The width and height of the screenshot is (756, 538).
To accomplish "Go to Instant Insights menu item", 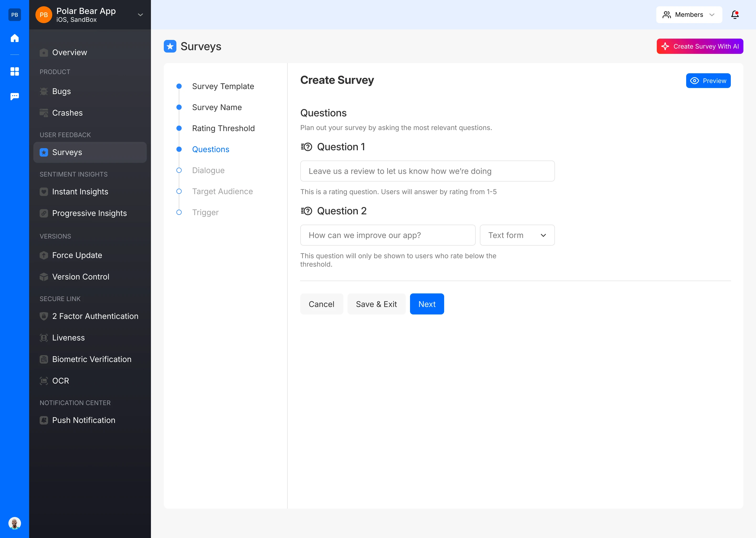I will coord(80,192).
